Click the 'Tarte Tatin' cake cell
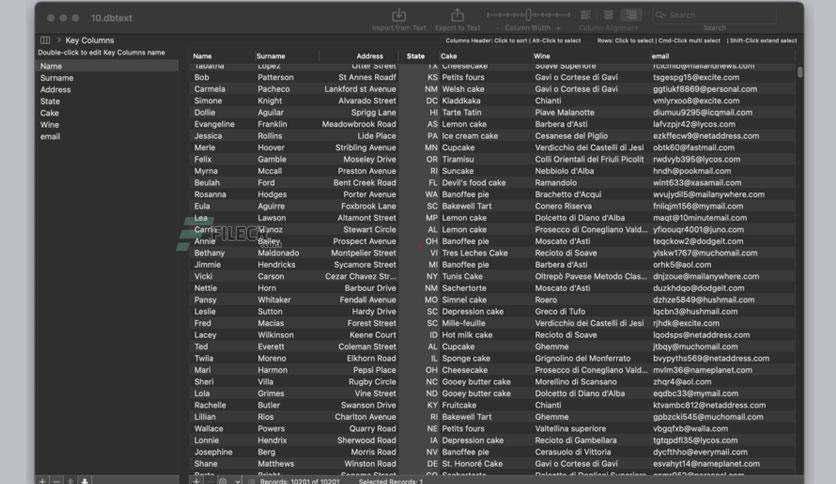This screenshot has height=484, width=836. (462, 112)
